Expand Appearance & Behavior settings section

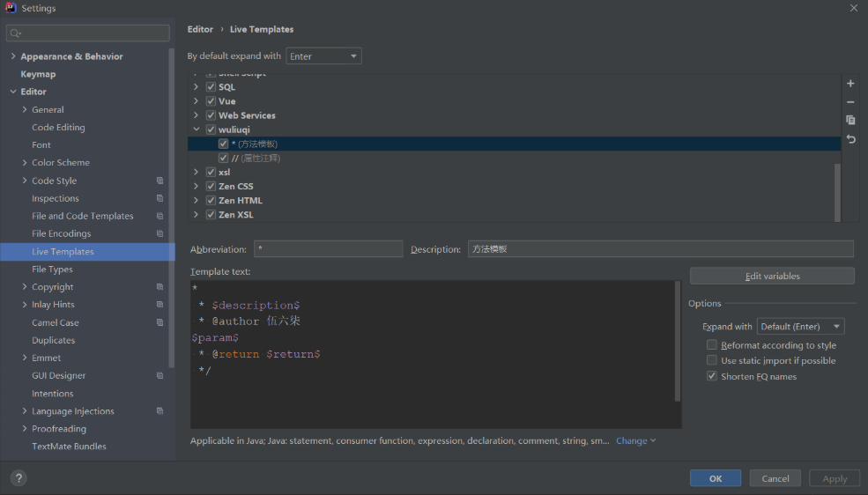pos(13,56)
